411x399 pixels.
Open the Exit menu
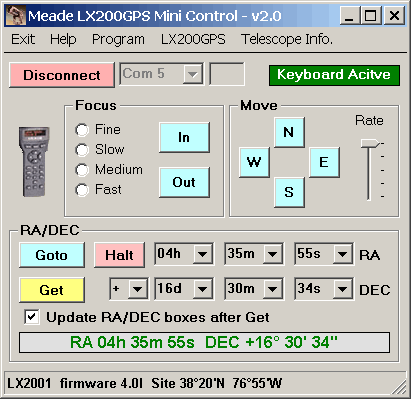23,39
